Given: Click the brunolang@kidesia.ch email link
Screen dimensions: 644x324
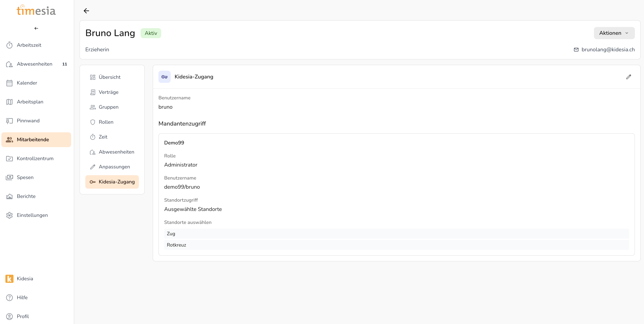Looking at the screenshot, I should [608, 50].
